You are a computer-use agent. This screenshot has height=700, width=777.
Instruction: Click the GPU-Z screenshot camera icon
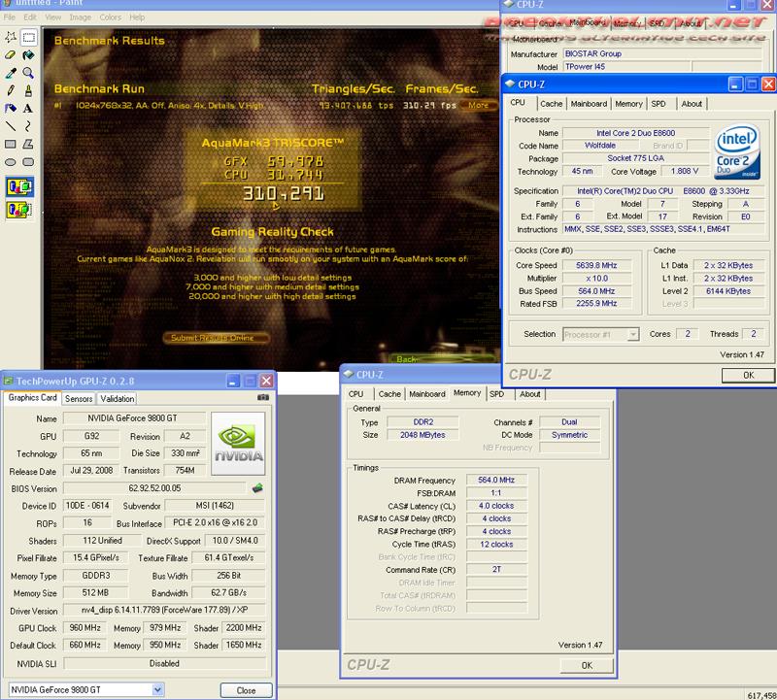coord(263,397)
